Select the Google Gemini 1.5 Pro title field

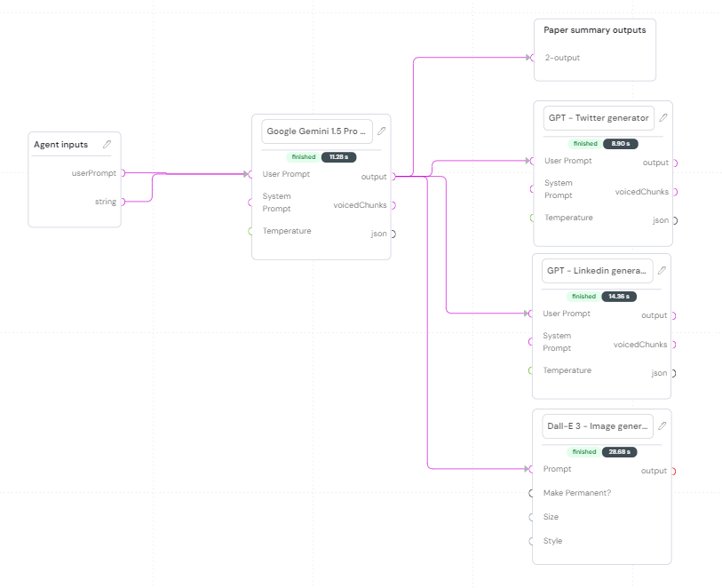point(317,131)
